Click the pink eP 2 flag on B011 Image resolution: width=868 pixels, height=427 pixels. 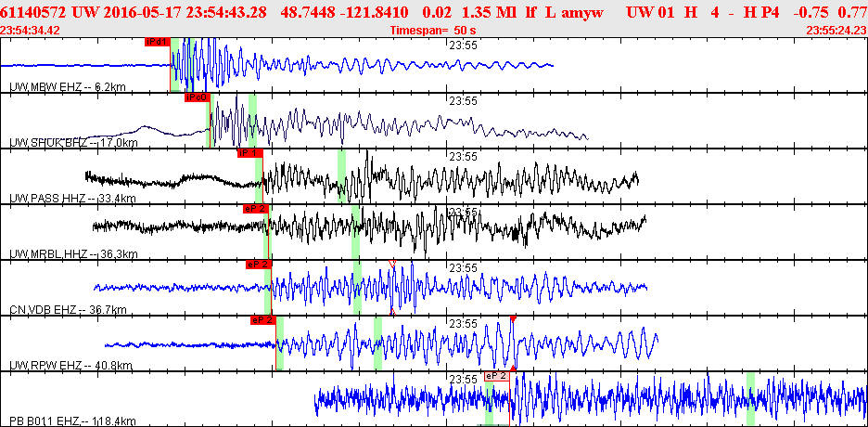point(496,376)
